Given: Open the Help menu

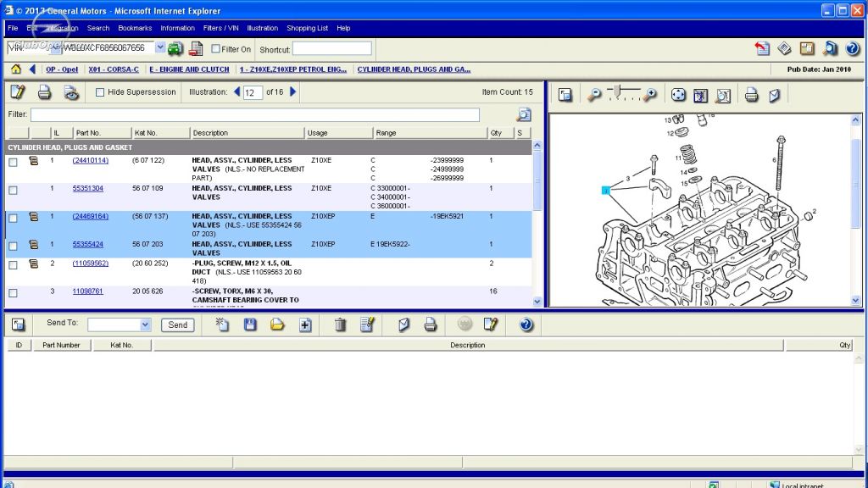Looking at the screenshot, I should (x=343, y=28).
